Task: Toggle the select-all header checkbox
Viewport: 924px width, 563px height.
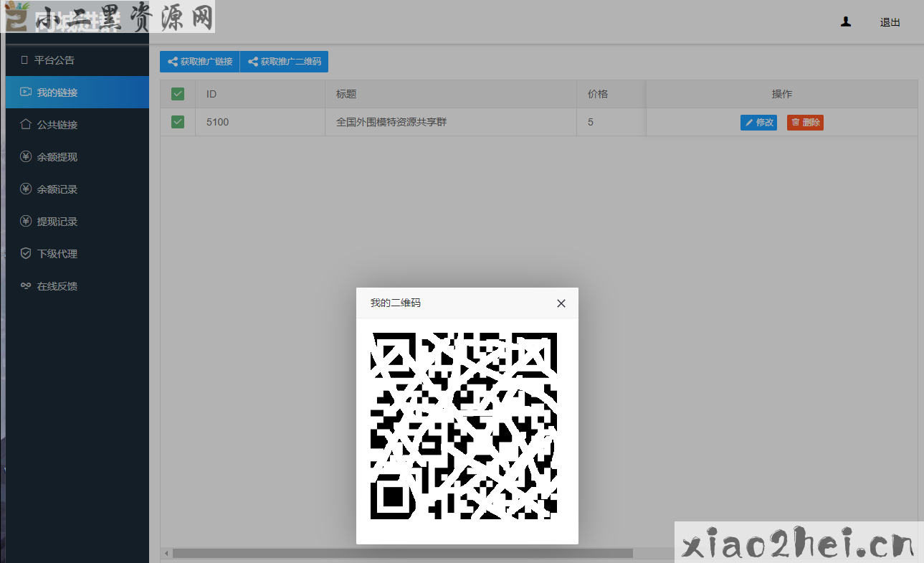Action: click(178, 94)
